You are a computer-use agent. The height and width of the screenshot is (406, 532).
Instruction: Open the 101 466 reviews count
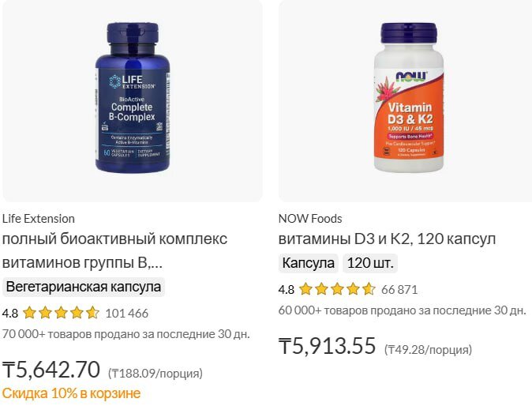(x=126, y=313)
